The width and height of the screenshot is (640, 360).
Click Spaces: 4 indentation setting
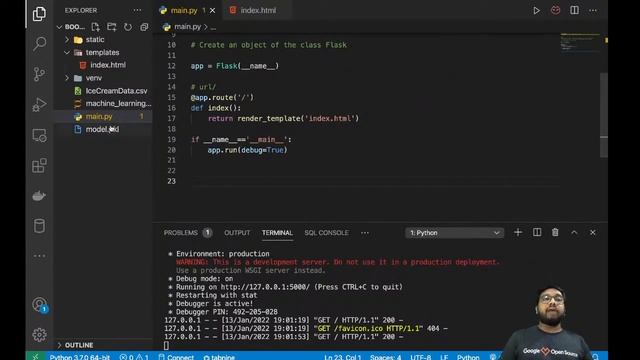[385, 357]
